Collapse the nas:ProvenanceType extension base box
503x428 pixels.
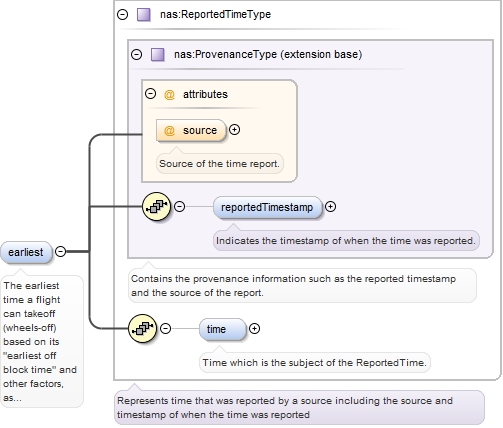[137, 54]
